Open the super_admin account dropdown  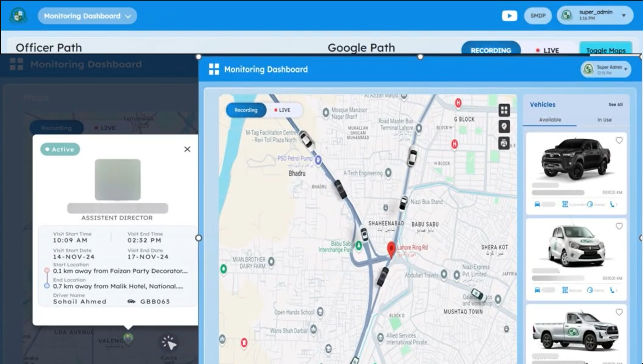595,16
